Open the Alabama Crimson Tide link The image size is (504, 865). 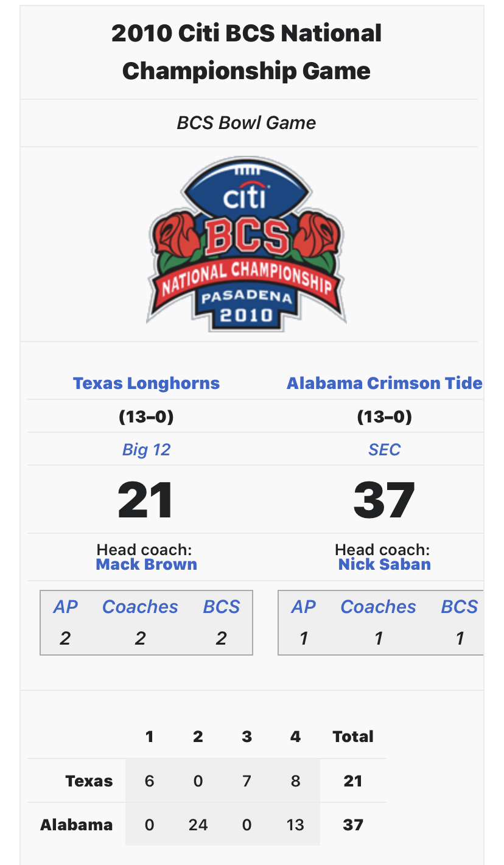pos(384,383)
